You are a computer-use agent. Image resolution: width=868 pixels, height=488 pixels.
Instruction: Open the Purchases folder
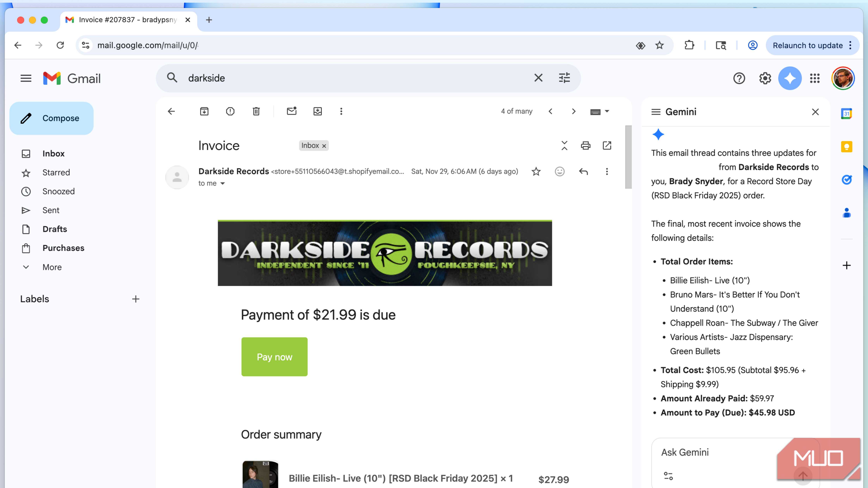pos(63,248)
